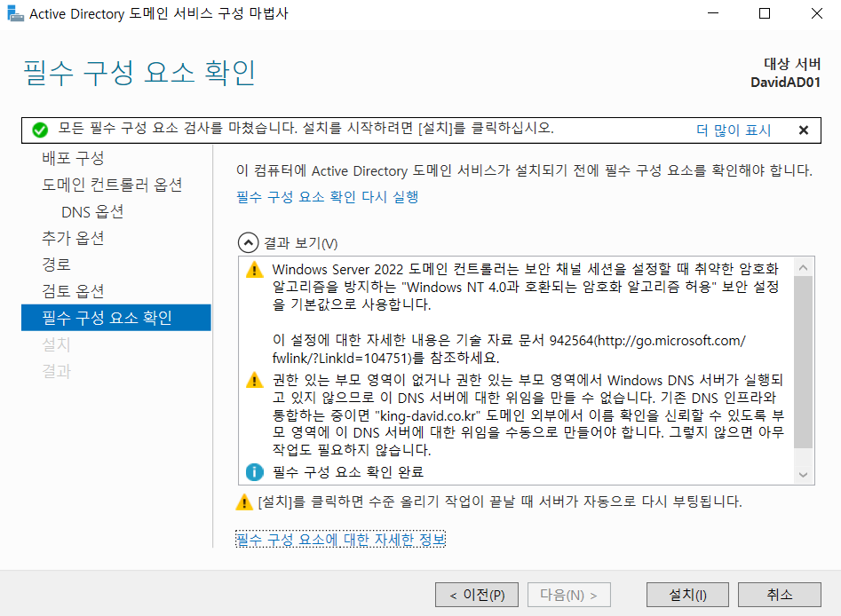The height and width of the screenshot is (616, 841).
Task: Select '필수 구성 요소 확인' sidebar step
Action: click(115, 318)
